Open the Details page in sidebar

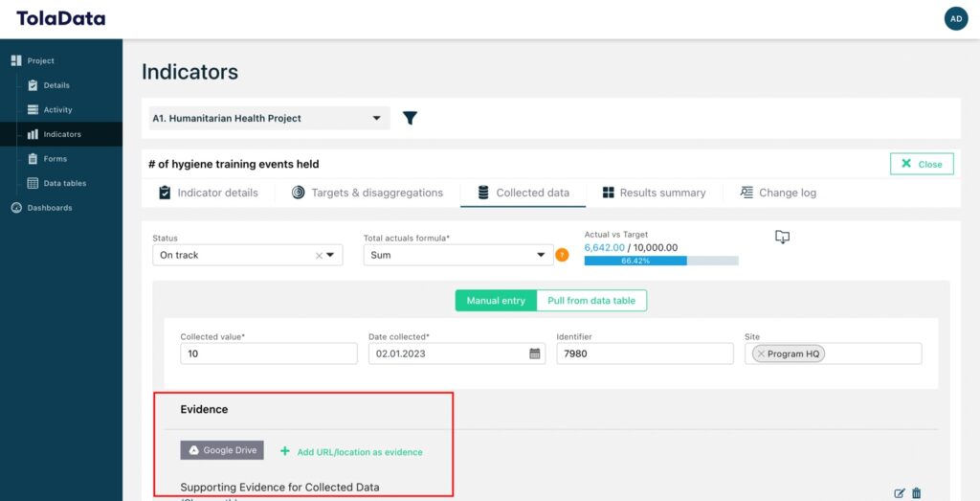tap(56, 85)
